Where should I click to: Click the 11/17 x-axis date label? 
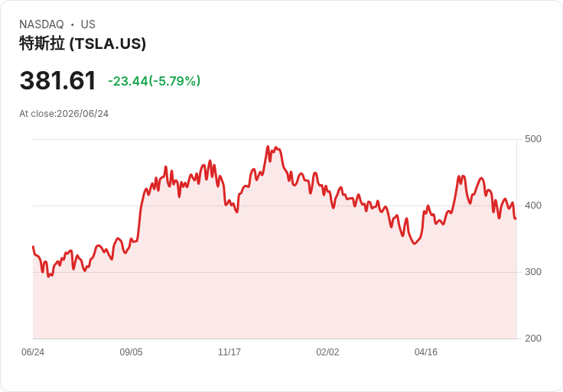(x=229, y=352)
